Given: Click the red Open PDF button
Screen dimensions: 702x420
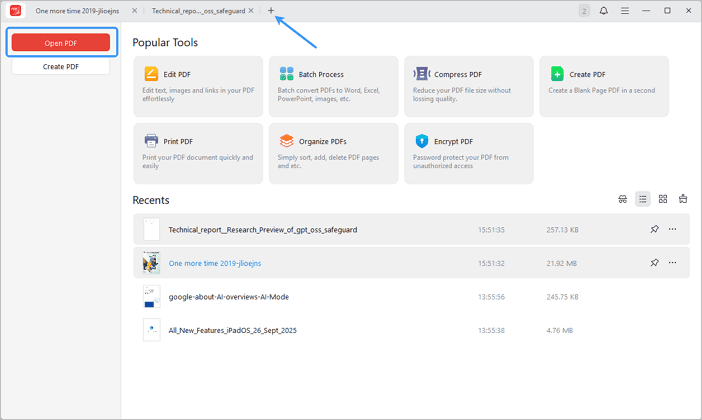Looking at the screenshot, I should coord(61,43).
